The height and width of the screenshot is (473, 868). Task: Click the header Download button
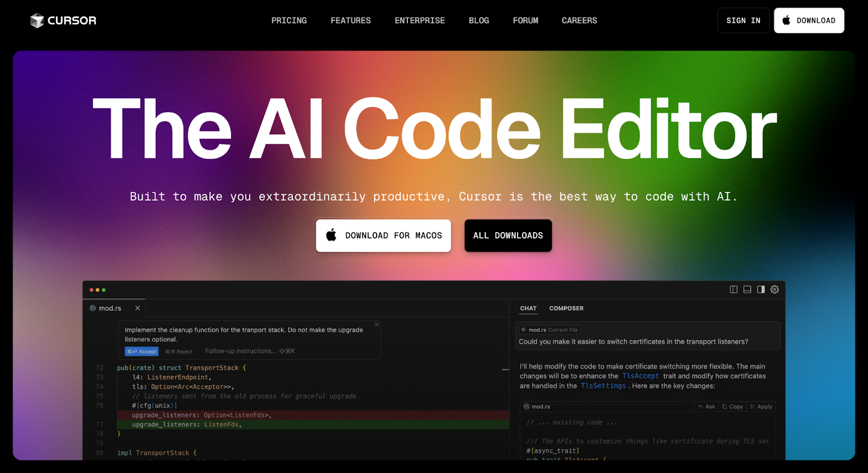809,21
